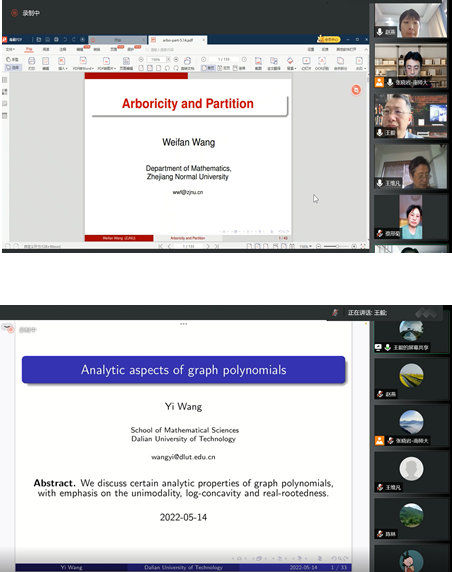This screenshot has width=452, height=572.
Task: Jump to first page in status bar
Action: (x=161, y=247)
